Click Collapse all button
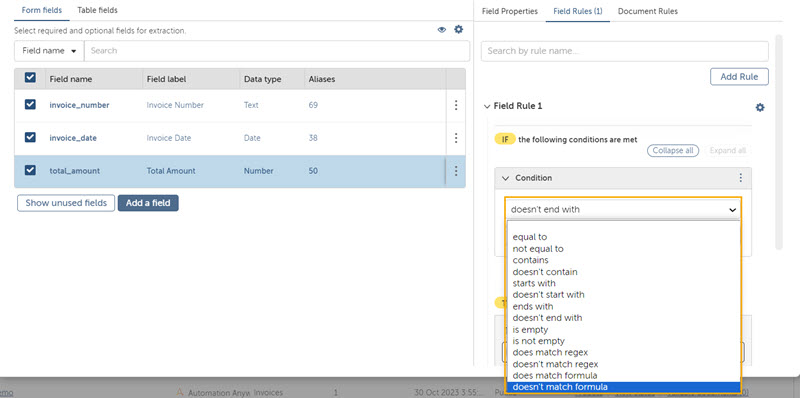This screenshot has height=398, width=800. pyautogui.click(x=673, y=151)
